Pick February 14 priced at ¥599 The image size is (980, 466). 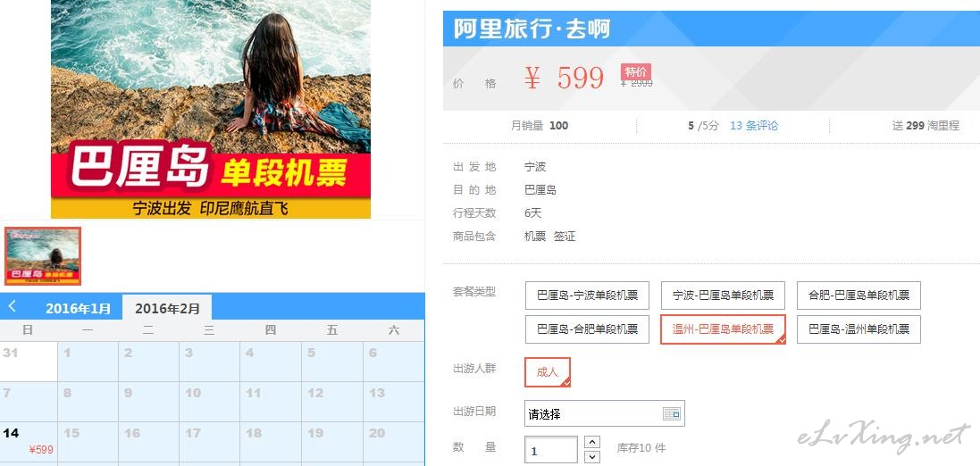[x=29, y=442]
